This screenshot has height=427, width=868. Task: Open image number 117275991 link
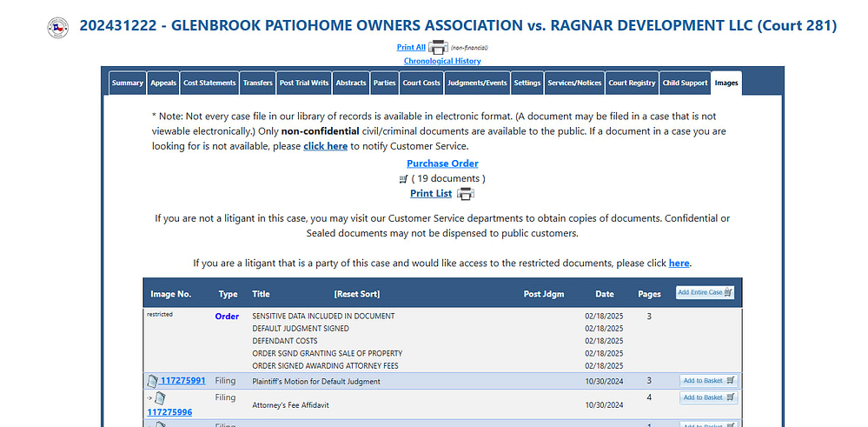tap(182, 381)
